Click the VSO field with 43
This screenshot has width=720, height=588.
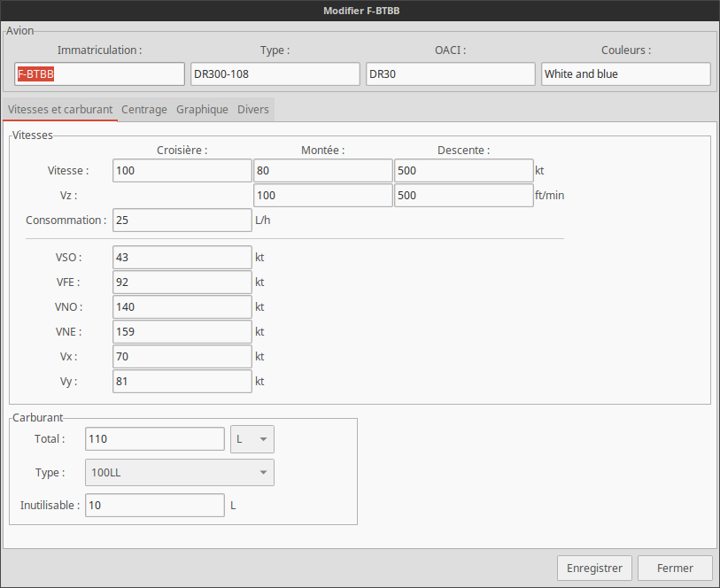coord(182,258)
